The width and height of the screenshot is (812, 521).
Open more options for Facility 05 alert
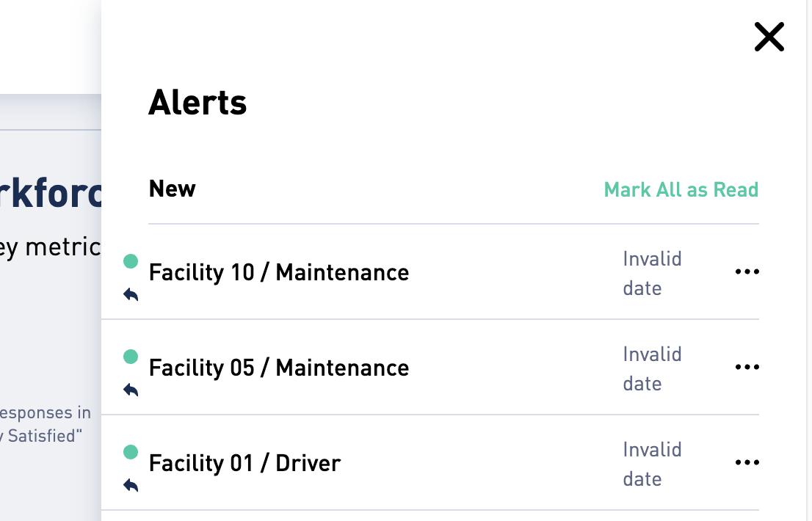747,366
